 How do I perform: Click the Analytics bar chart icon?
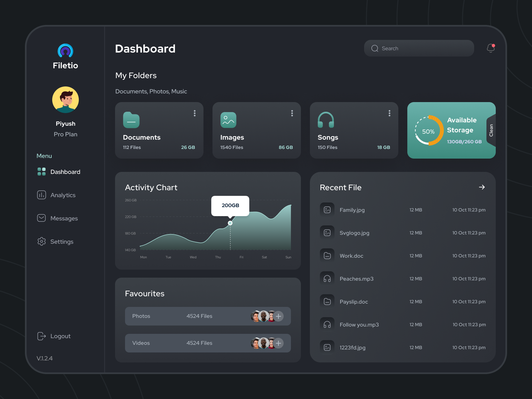tap(42, 195)
